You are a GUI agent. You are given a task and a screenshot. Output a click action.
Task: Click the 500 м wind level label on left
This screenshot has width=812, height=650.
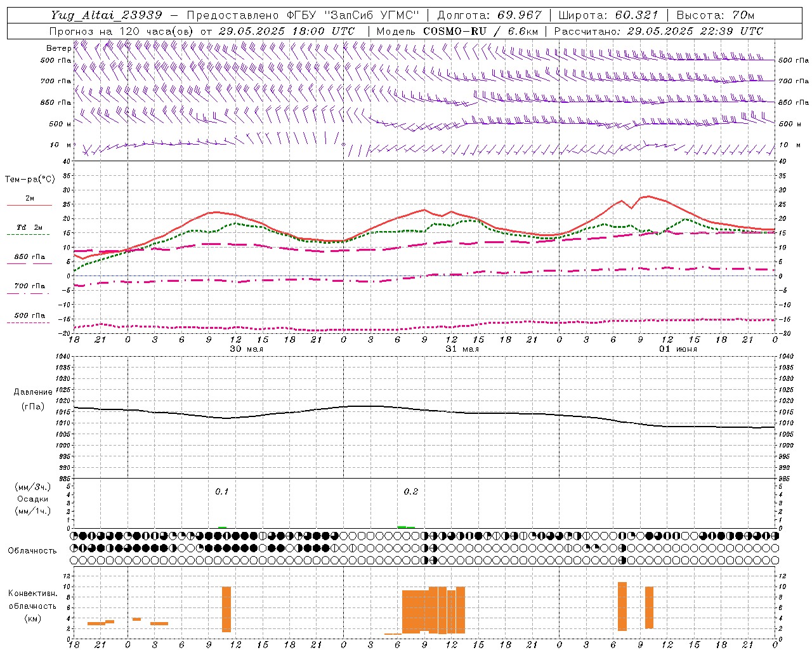(60, 124)
